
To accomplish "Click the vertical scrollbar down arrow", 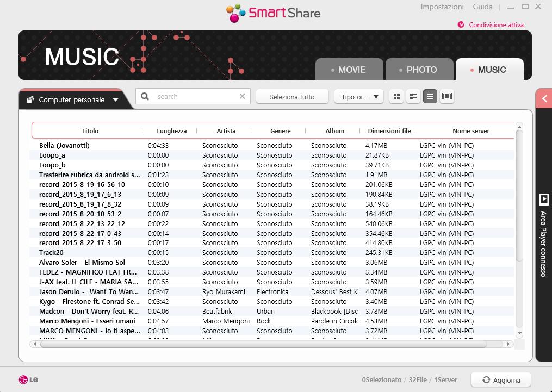I will click(519, 333).
